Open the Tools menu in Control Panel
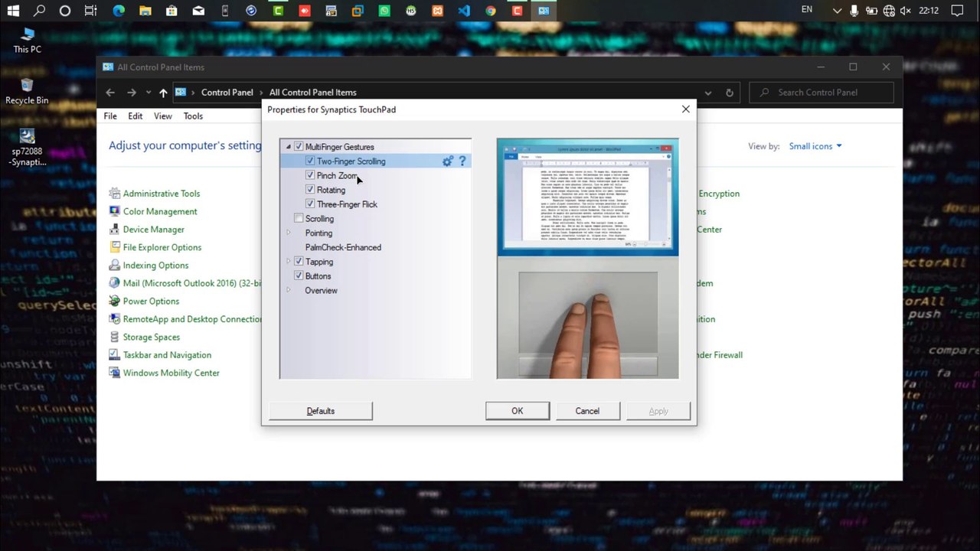The height and width of the screenshot is (551, 980). [193, 116]
